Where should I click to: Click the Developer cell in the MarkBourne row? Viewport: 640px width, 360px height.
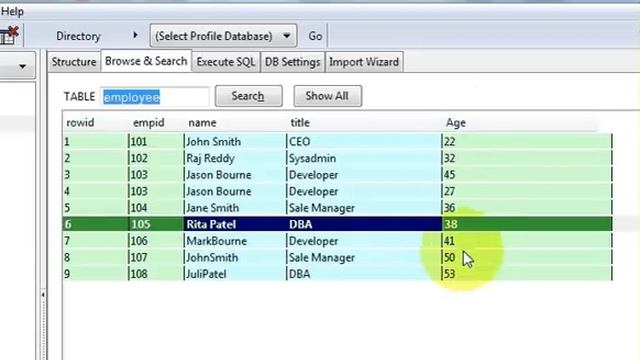364,241
